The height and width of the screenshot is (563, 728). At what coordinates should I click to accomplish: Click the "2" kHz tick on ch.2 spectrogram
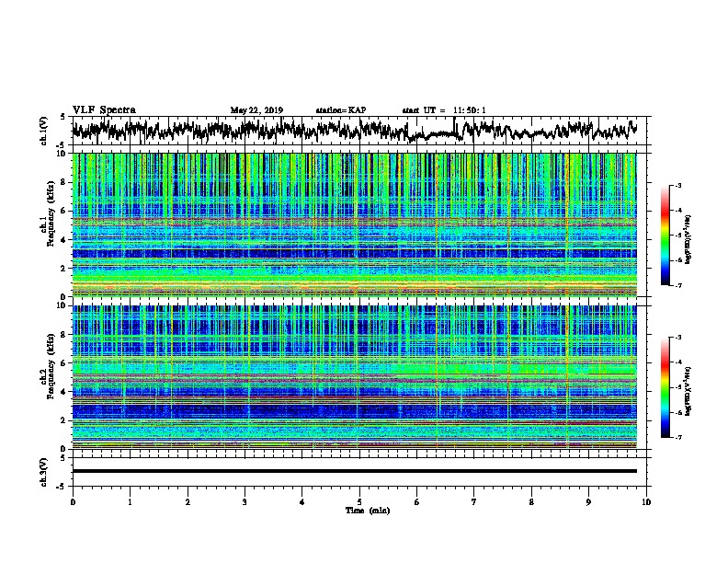click(x=64, y=420)
